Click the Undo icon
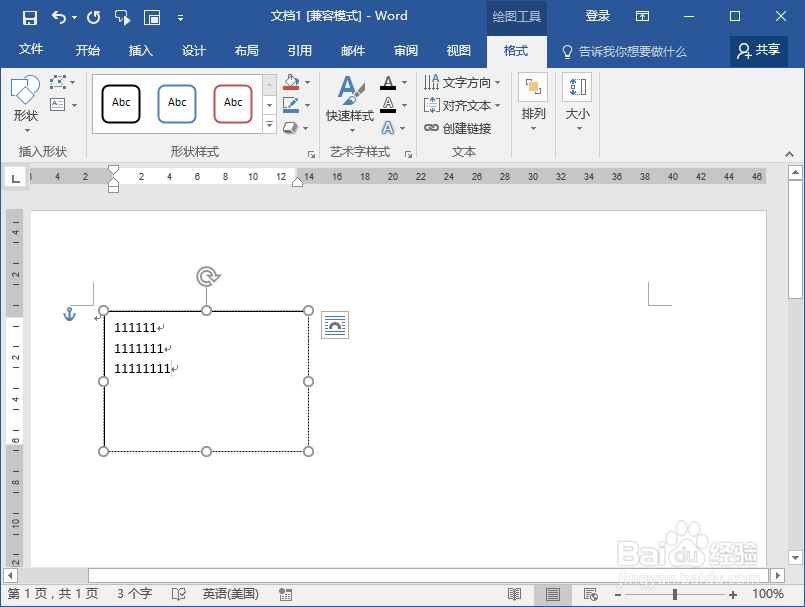Image resolution: width=805 pixels, height=607 pixels. pos(58,15)
